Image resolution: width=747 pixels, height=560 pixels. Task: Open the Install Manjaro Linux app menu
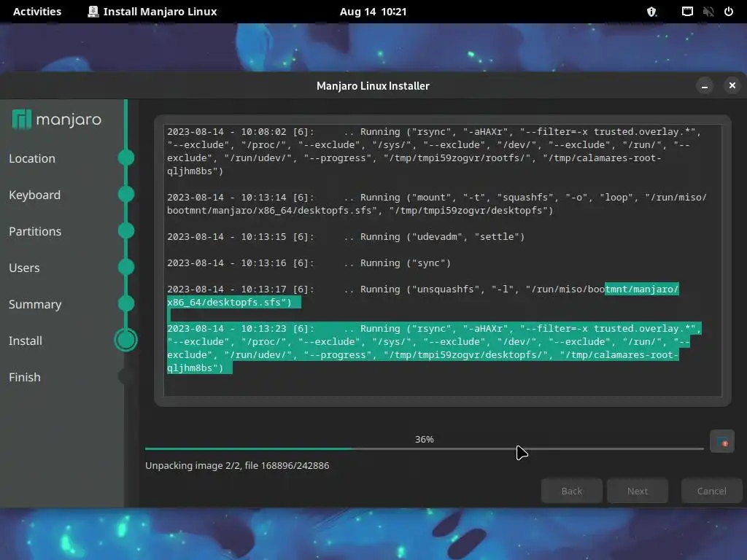(152, 12)
